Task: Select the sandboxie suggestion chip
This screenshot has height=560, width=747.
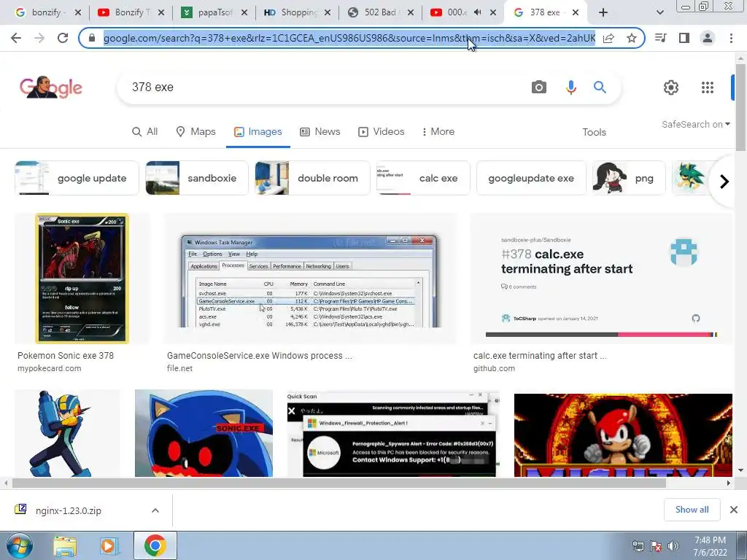Action: pyautogui.click(x=197, y=178)
